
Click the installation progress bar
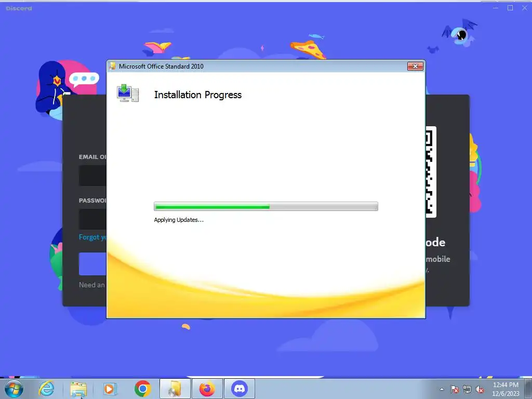pyautogui.click(x=265, y=206)
